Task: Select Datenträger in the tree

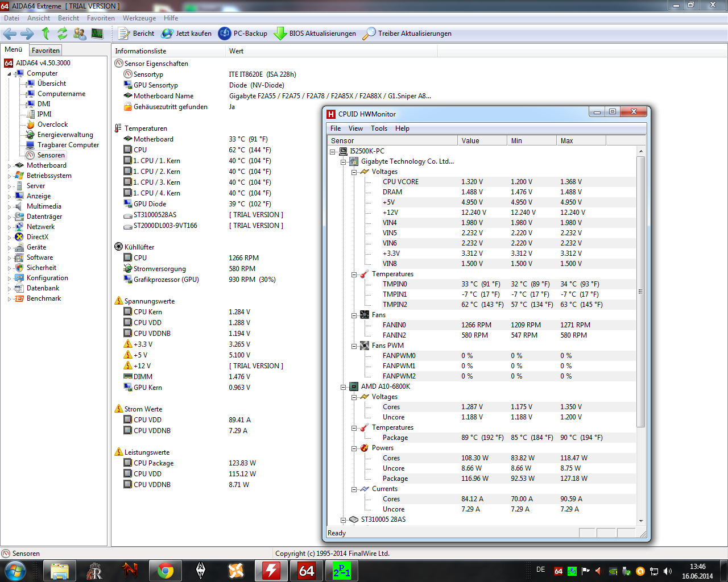Action: tap(44, 217)
